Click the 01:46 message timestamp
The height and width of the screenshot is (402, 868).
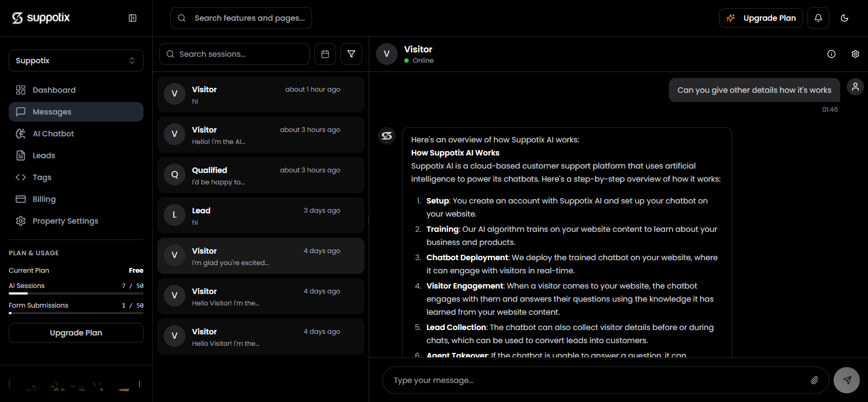click(x=830, y=110)
